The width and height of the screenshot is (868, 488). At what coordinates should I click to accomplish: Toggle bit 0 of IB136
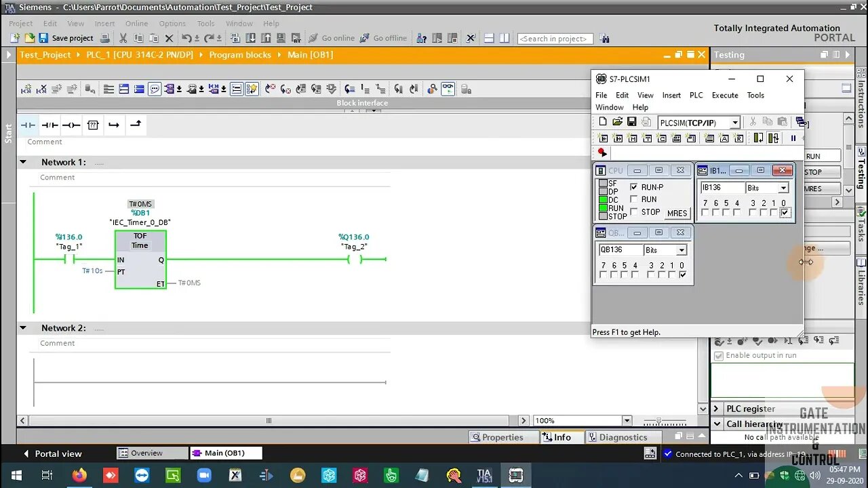pos(785,212)
